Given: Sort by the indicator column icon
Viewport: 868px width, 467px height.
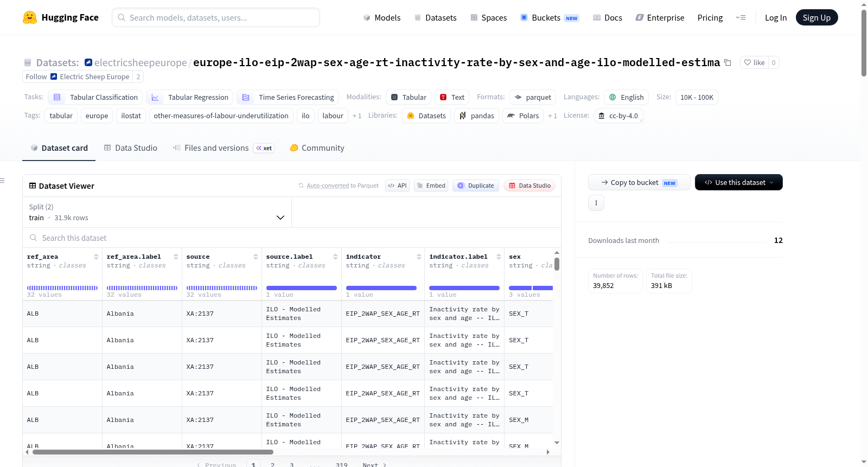Looking at the screenshot, I should (x=419, y=257).
